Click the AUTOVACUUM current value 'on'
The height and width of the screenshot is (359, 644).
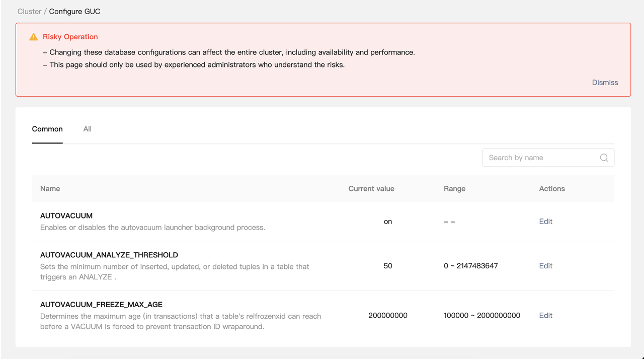point(387,222)
